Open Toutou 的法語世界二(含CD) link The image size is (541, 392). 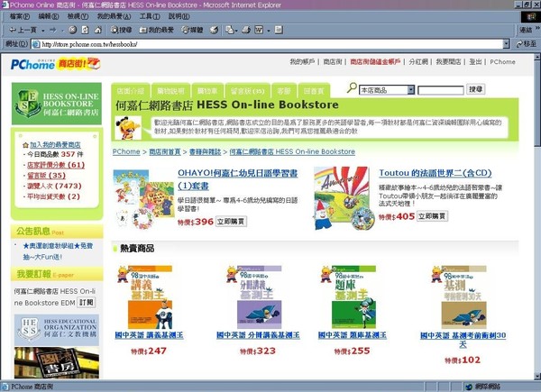(x=436, y=173)
